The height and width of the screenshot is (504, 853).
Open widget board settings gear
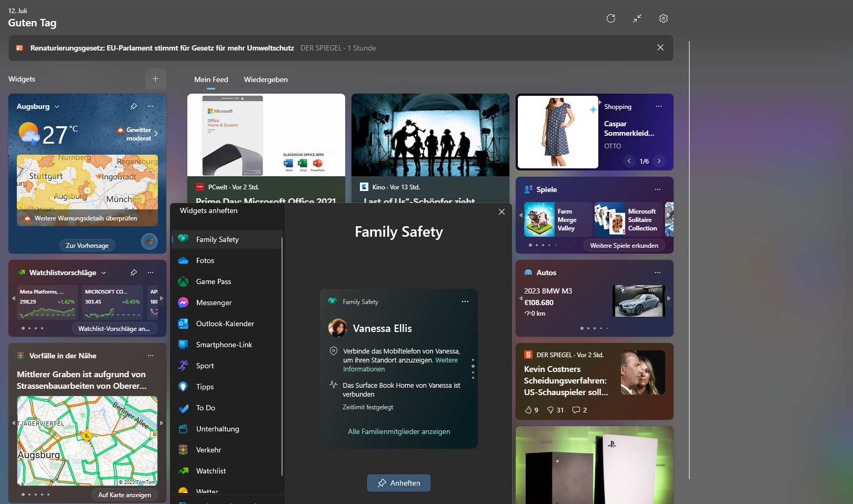tap(663, 18)
